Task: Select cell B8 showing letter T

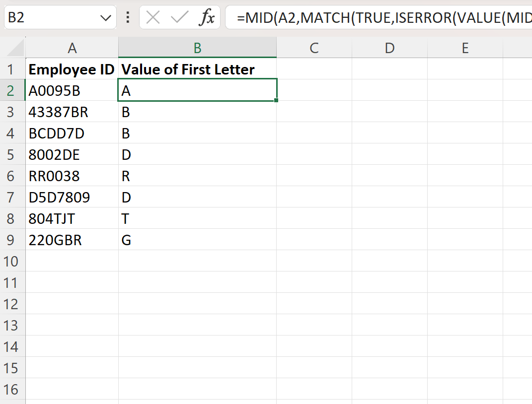Action: tap(198, 218)
